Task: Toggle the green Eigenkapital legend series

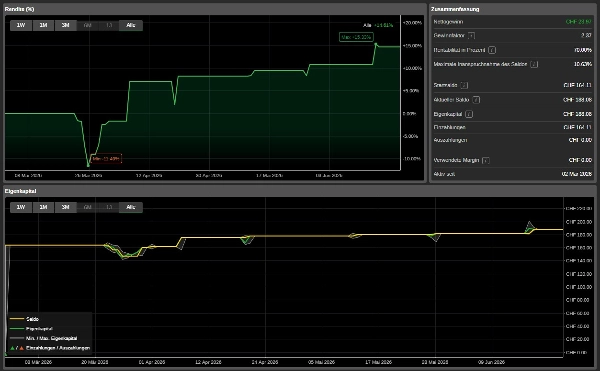Action: pyautogui.click(x=31, y=329)
